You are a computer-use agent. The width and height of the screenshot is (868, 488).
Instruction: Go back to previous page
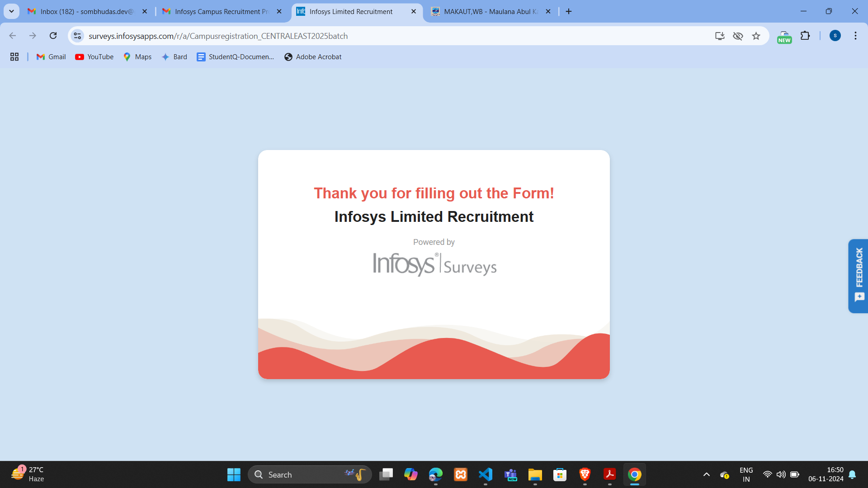(13, 36)
